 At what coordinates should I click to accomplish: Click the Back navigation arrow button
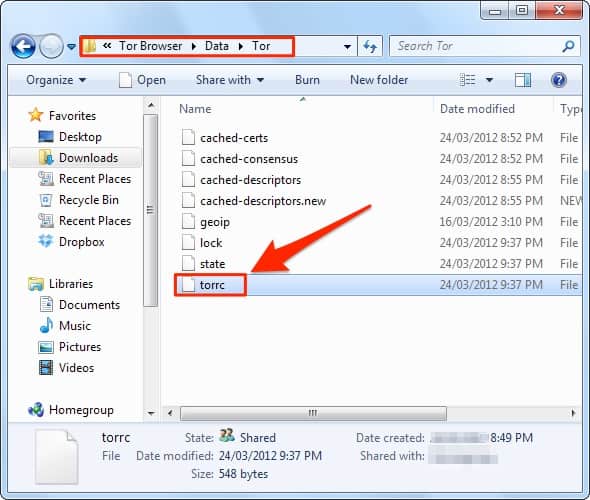pyautogui.click(x=23, y=46)
